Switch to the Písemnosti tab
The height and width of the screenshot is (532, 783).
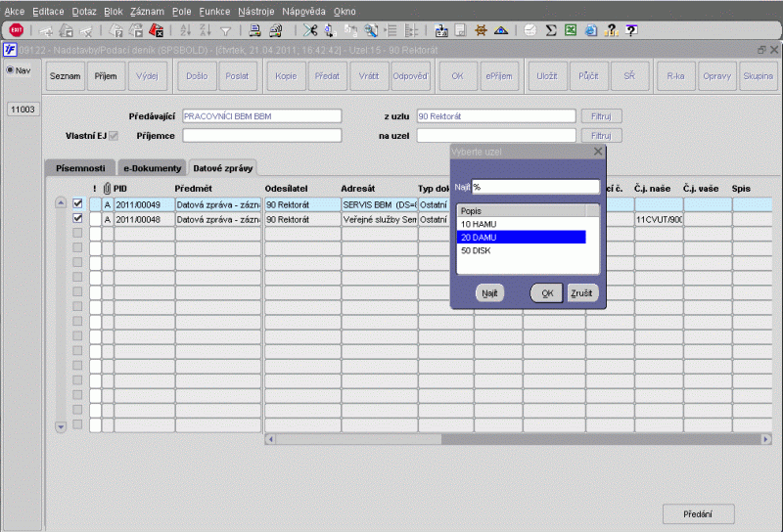tap(80, 168)
